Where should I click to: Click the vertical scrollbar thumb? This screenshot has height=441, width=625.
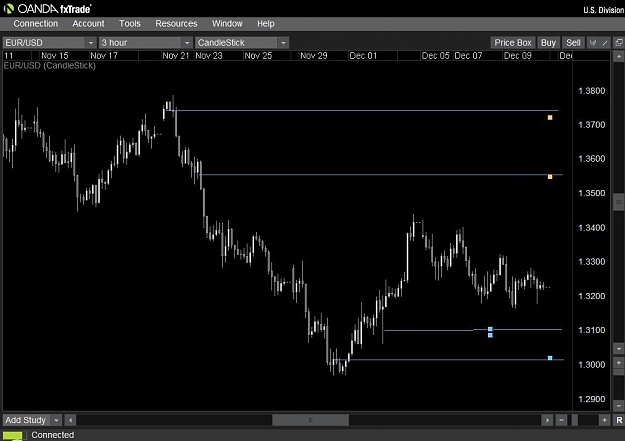tap(619, 202)
